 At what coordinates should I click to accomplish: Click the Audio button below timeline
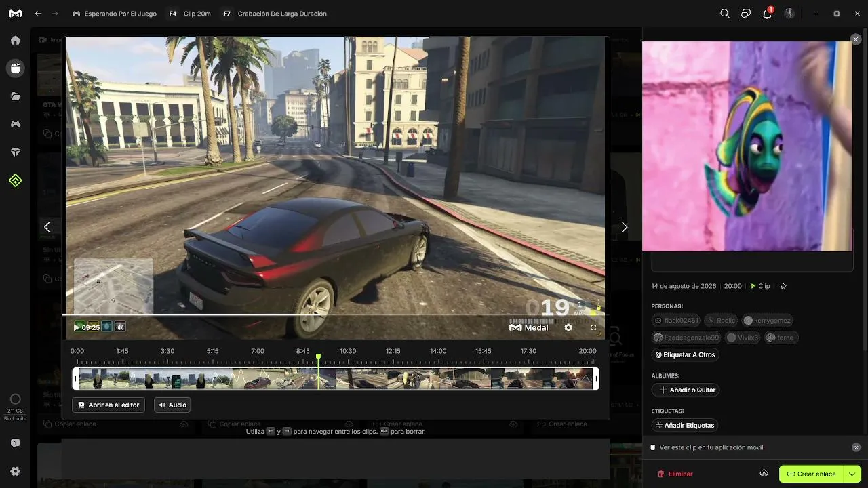(172, 405)
